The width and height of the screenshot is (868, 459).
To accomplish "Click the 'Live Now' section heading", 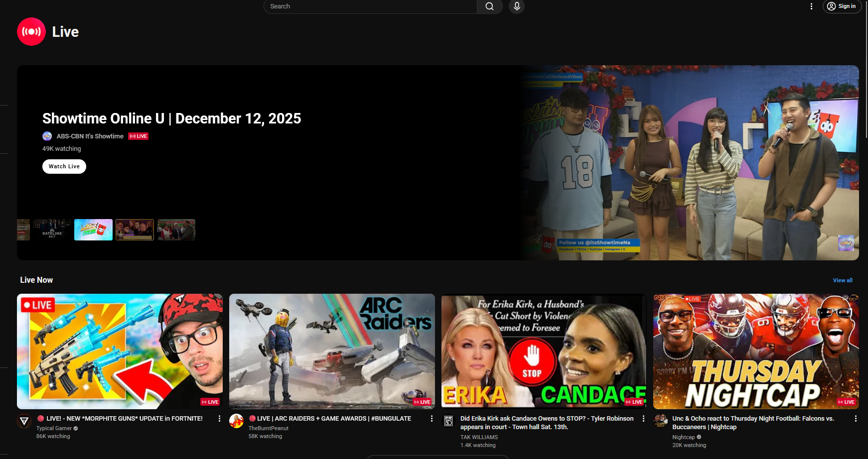I will tap(36, 280).
